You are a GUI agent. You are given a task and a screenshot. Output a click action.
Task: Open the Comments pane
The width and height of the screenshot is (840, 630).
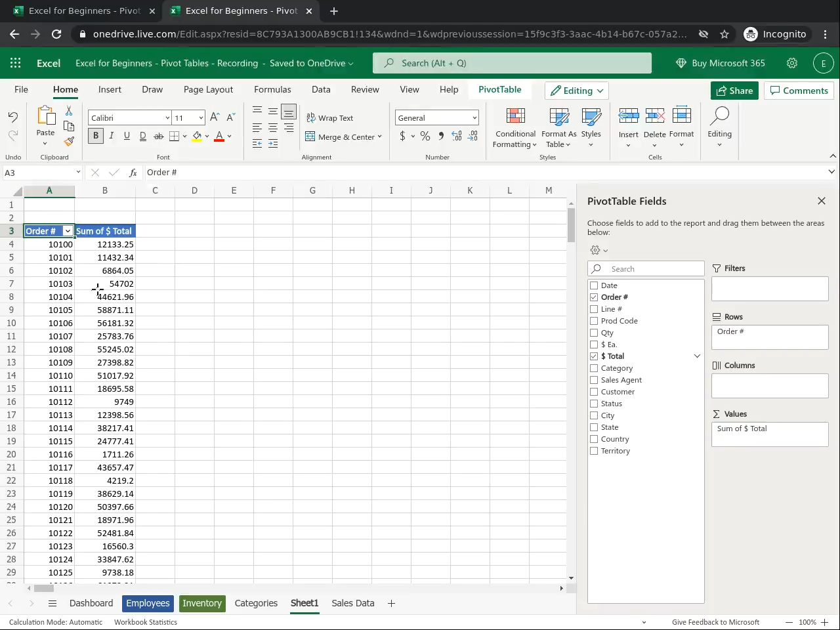799,91
